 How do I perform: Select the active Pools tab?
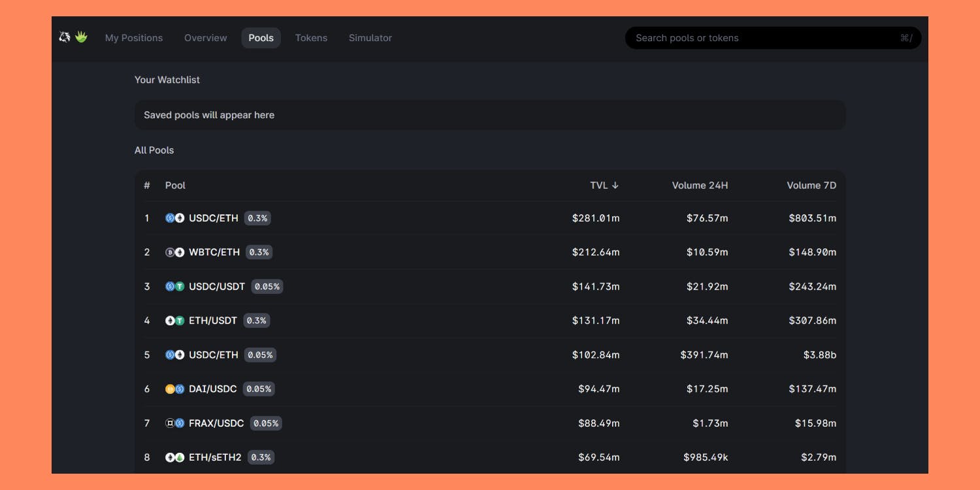pyautogui.click(x=261, y=37)
